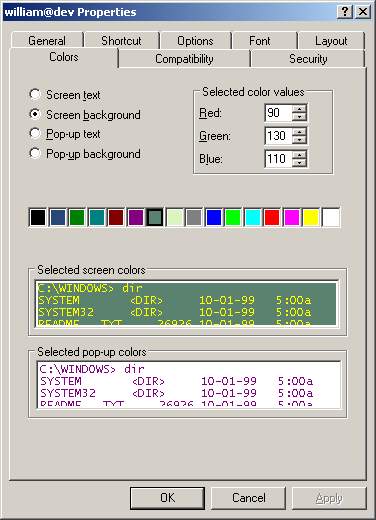The height and width of the screenshot is (520, 376).
Task: Pick the dark green swatch
Action: (77, 217)
